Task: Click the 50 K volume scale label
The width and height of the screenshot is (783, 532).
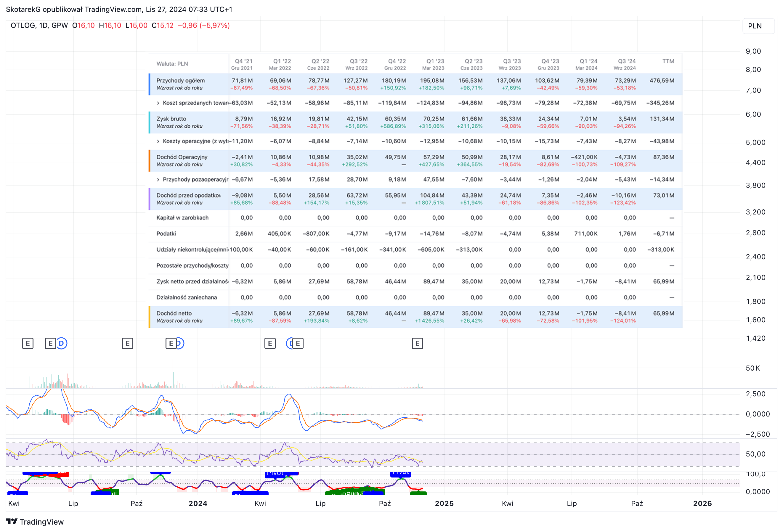Action: pos(753,368)
